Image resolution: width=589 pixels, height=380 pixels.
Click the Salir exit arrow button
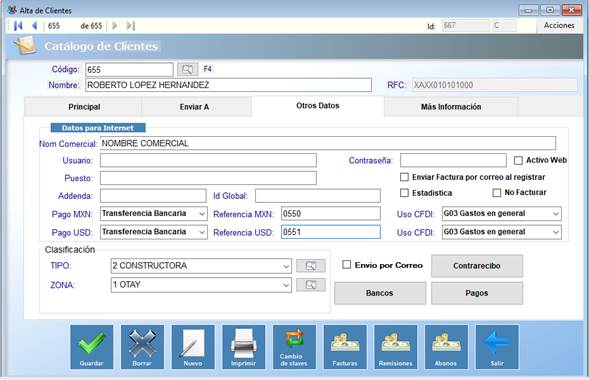pos(497,347)
